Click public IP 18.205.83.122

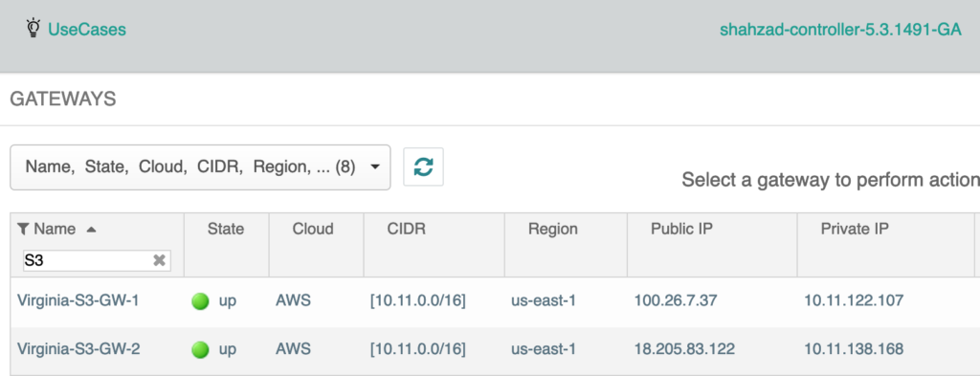tap(684, 348)
